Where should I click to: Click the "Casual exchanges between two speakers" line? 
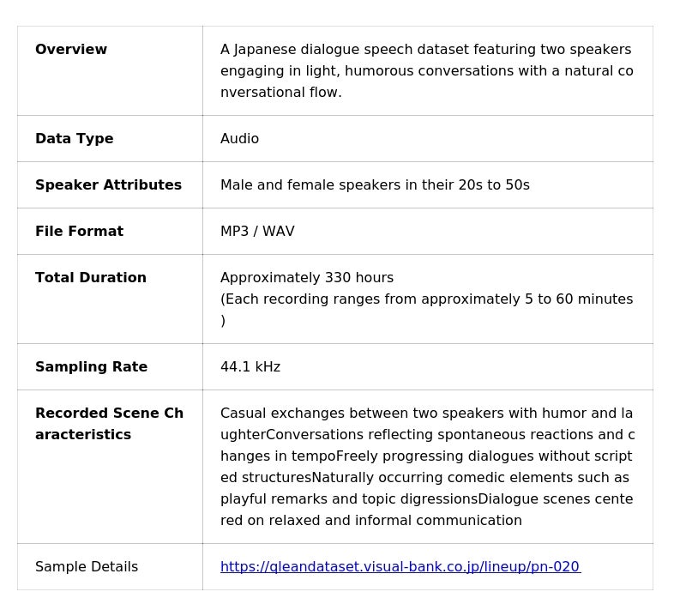click(426, 414)
